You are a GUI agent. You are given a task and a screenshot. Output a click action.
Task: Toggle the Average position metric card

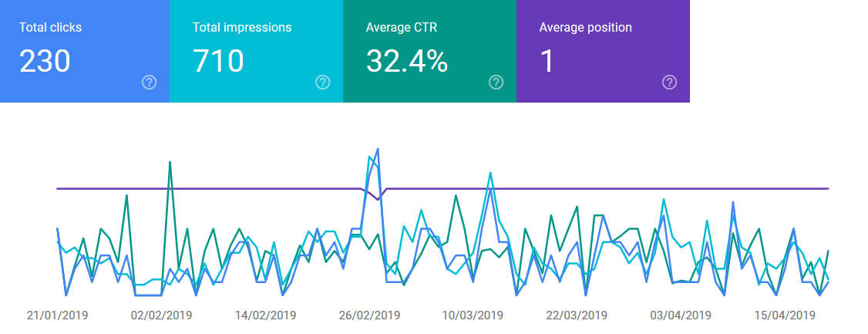(603, 51)
